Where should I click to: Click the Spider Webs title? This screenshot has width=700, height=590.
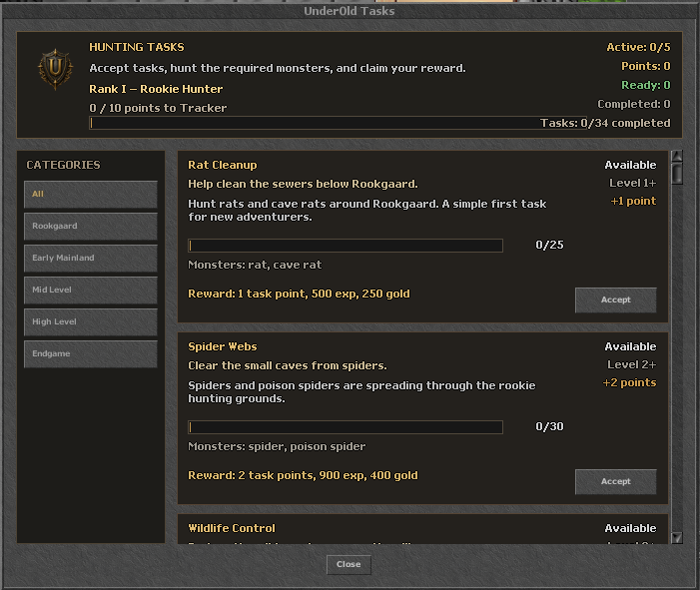[223, 346]
